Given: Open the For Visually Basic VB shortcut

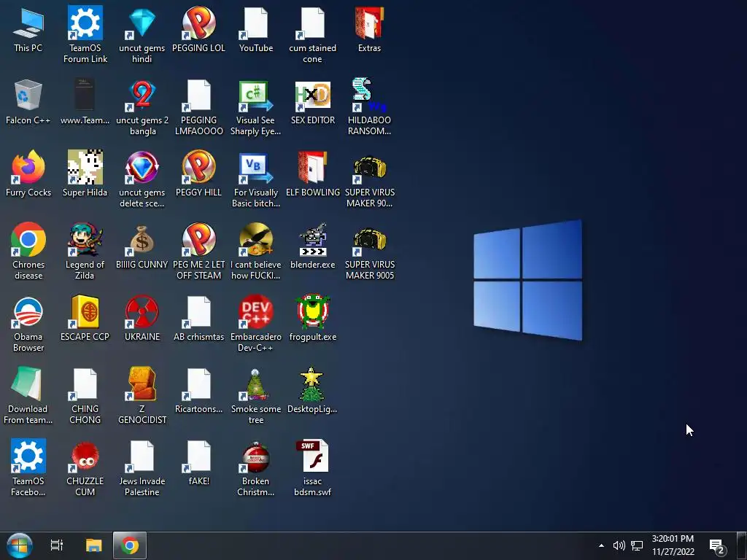Looking at the screenshot, I should [x=256, y=179].
